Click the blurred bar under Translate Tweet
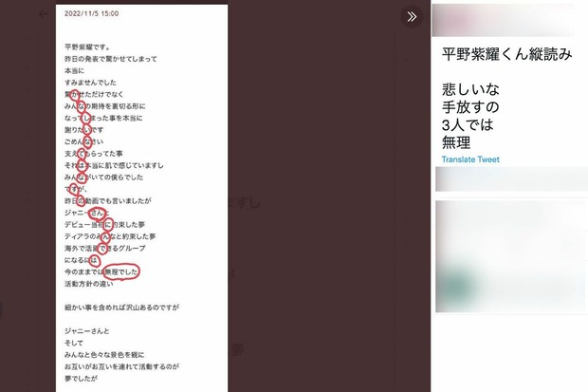The image size is (588, 392). (511, 179)
